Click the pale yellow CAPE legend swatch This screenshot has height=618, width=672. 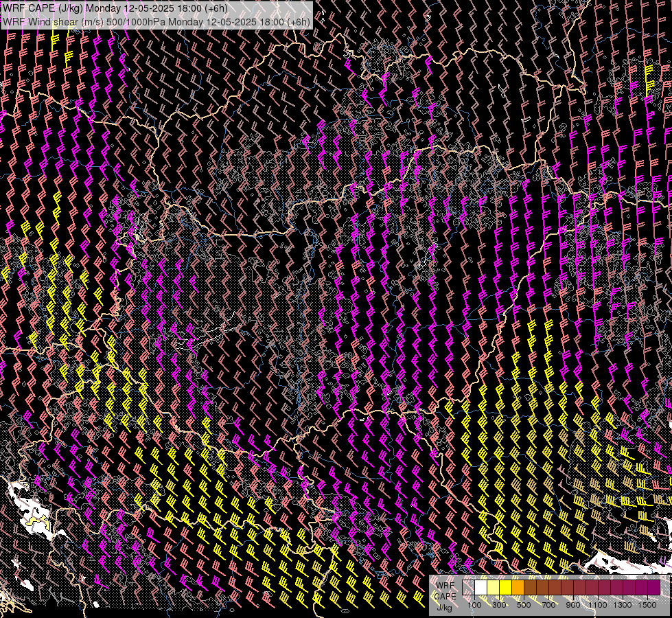(x=494, y=588)
